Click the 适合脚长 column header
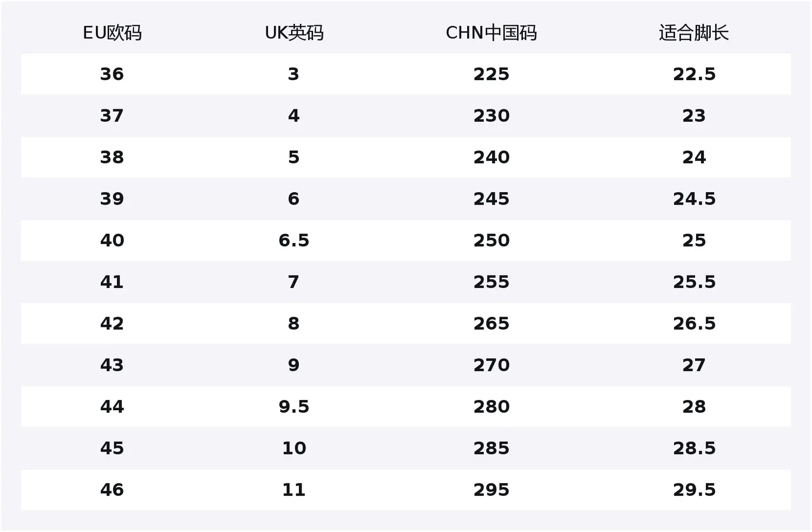The width and height of the screenshot is (812, 532). coord(694,33)
